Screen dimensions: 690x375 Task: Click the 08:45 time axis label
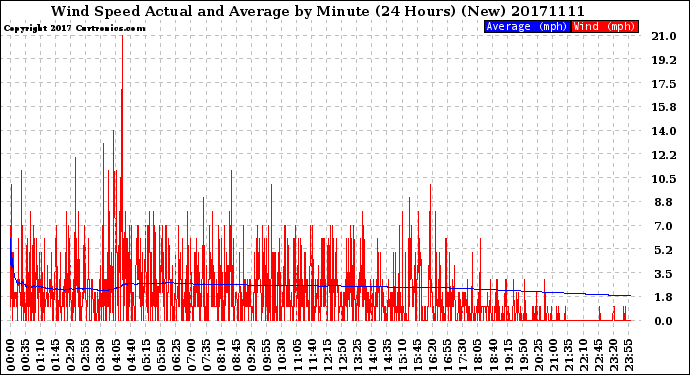(x=237, y=355)
